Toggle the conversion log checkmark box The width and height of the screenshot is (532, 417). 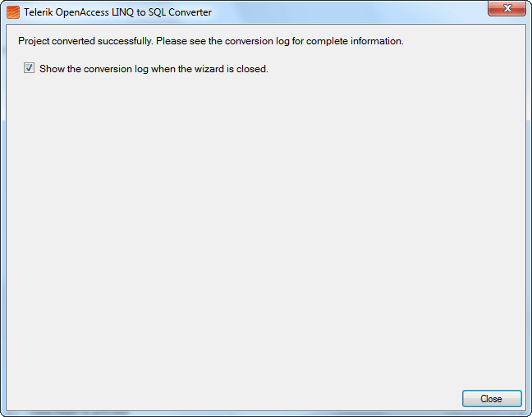pyautogui.click(x=29, y=68)
